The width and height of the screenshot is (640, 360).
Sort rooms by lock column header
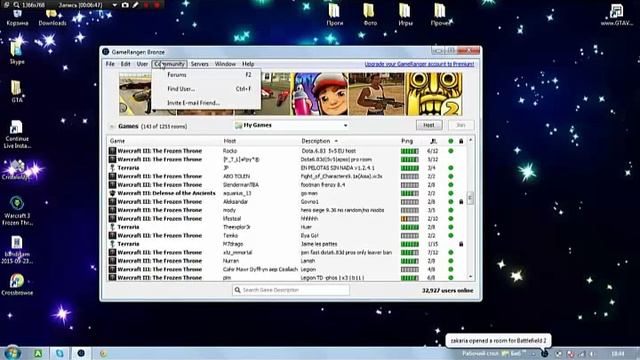(x=461, y=141)
